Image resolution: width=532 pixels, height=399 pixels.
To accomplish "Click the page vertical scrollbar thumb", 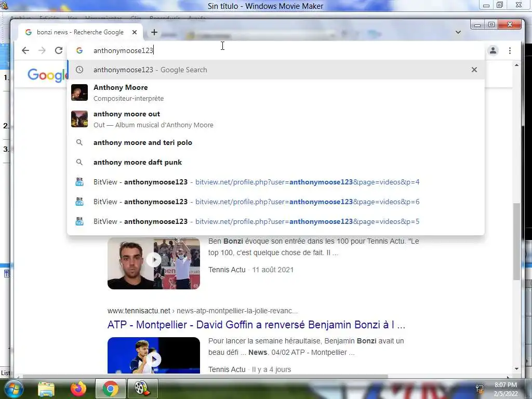I will [x=516, y=241].
